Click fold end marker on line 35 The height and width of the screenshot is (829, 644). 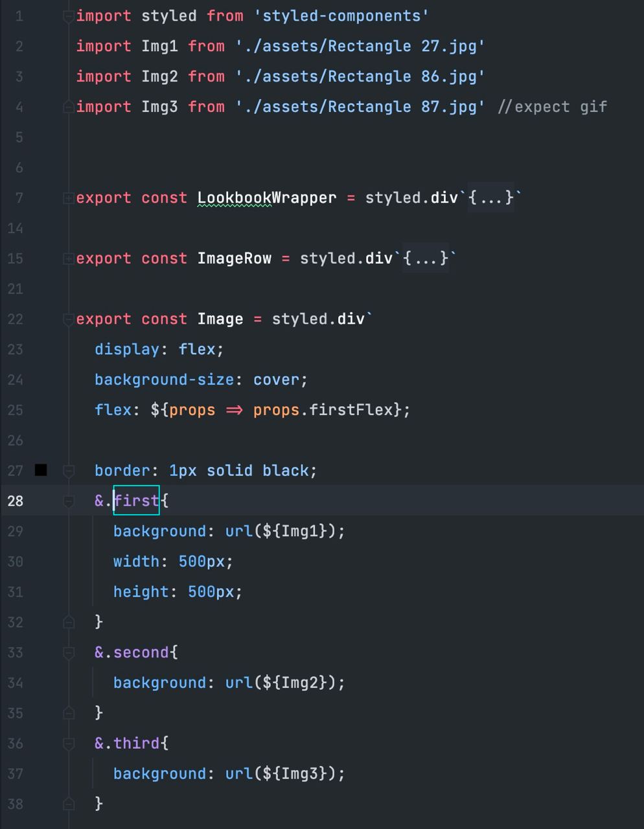click(x=68, y=712)
